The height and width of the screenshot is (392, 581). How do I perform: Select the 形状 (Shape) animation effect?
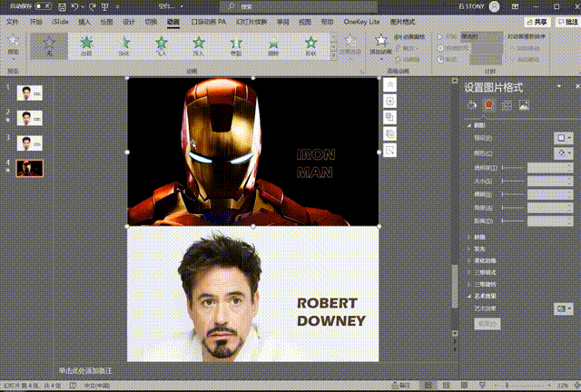(311, 44)
